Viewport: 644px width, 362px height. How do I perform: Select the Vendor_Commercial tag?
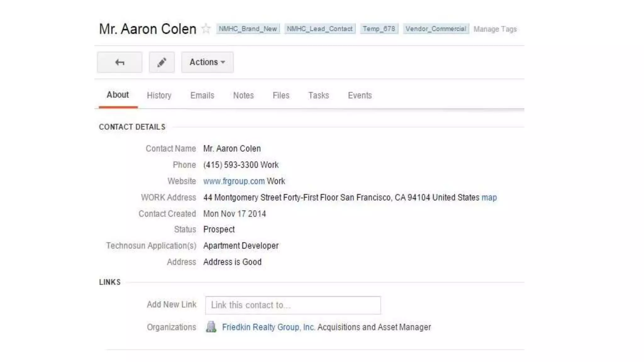click(x=436, y=29)
